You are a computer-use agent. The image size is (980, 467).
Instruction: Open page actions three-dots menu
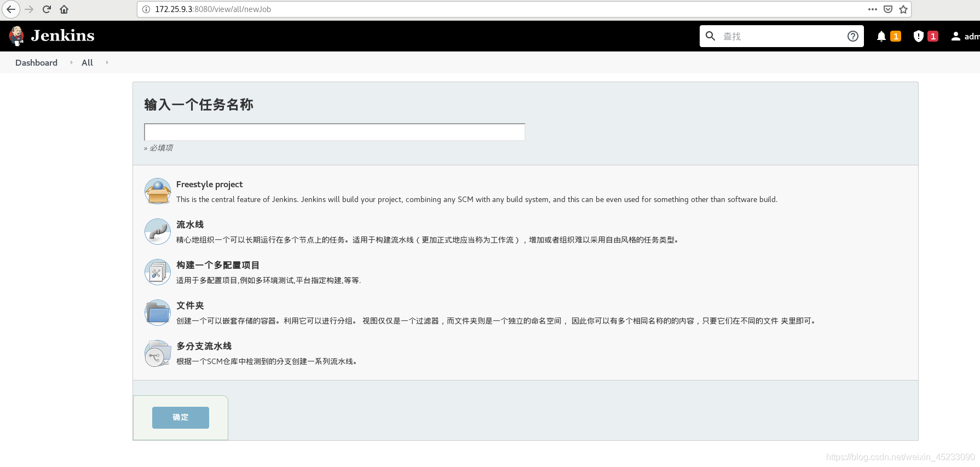pyautogui.click(x=873, y=9)
